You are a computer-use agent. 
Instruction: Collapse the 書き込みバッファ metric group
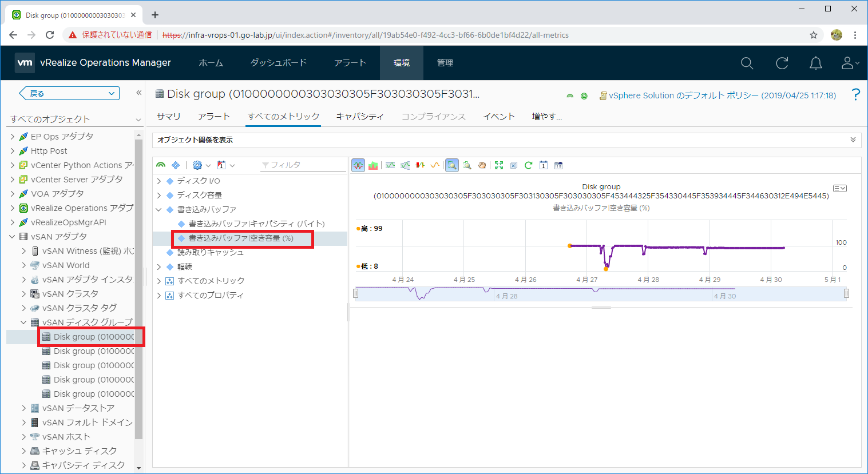click(x=159, y=209)
